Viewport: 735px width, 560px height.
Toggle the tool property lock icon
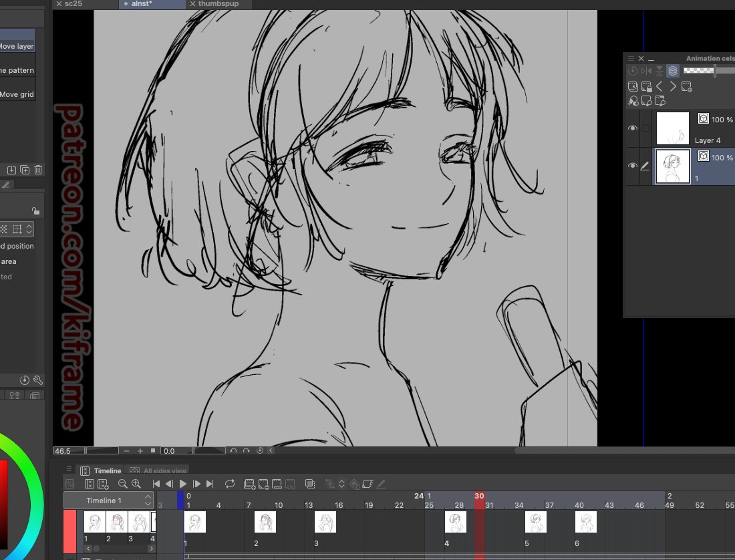pyautogui.click(x=35, y=211)
